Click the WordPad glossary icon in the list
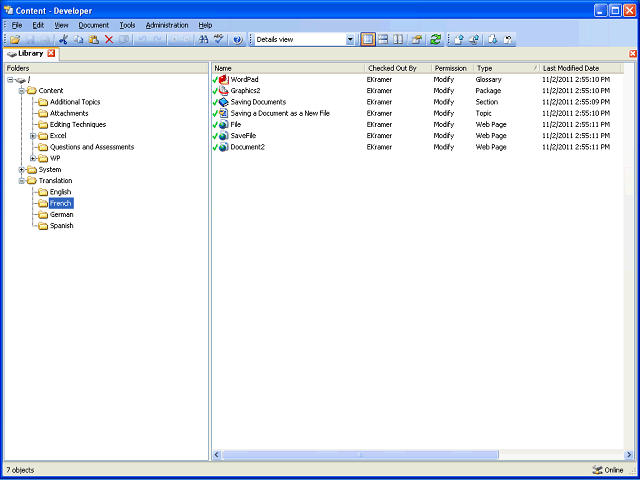Image resolution: width=640 pixels, height=480 pixels. (223, 80)
